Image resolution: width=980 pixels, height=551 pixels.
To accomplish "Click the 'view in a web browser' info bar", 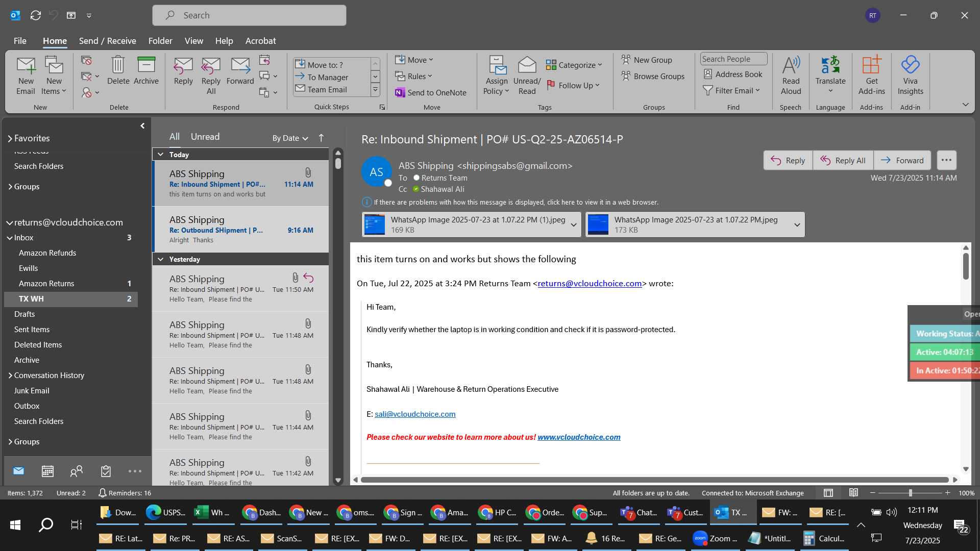I will pos(510,202).
